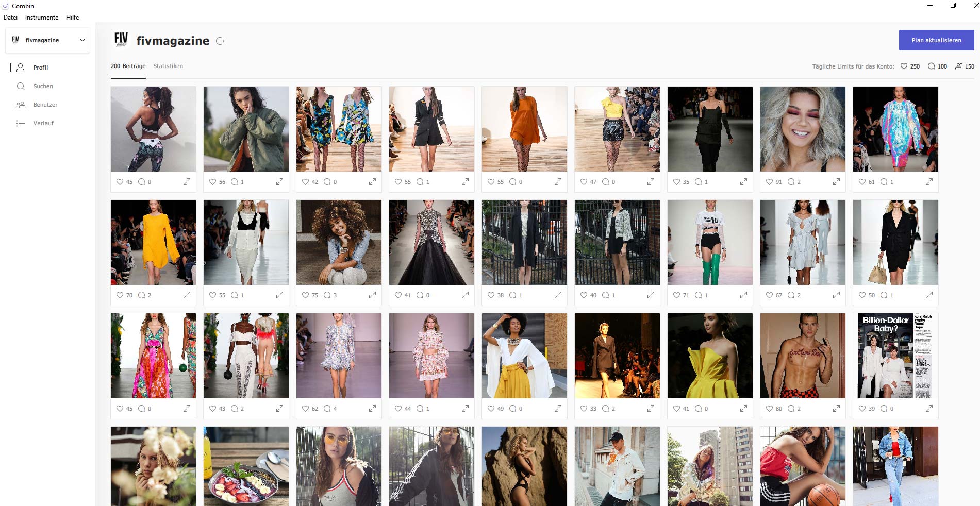Open the Profil section icon in sidebar
The width and height of the screenshot is (980, 506).
[x=21, y=68]
